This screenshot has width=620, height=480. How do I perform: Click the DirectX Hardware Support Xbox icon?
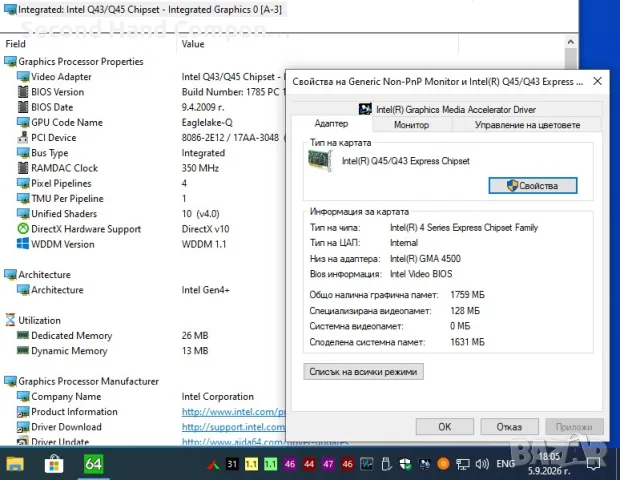tap(23, 229)
